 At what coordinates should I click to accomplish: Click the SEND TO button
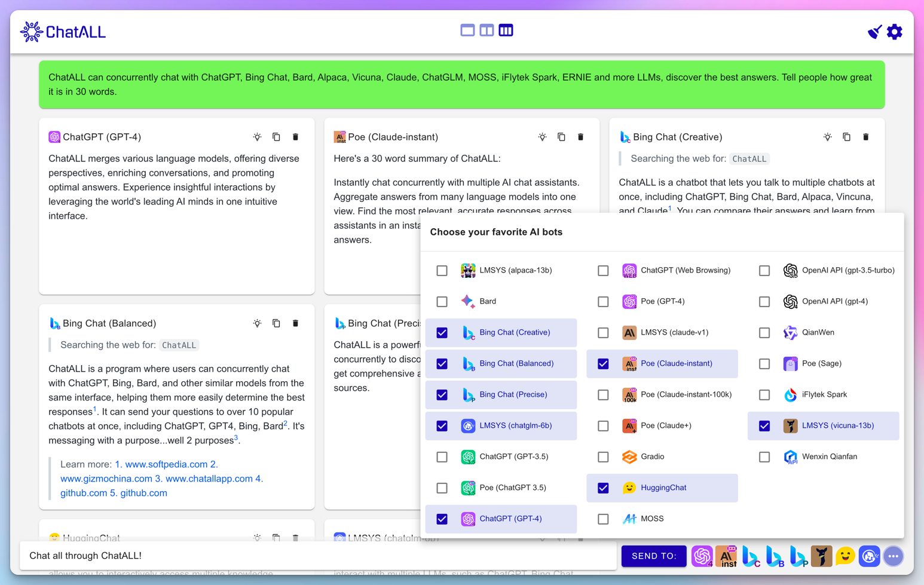coord(654,556)
